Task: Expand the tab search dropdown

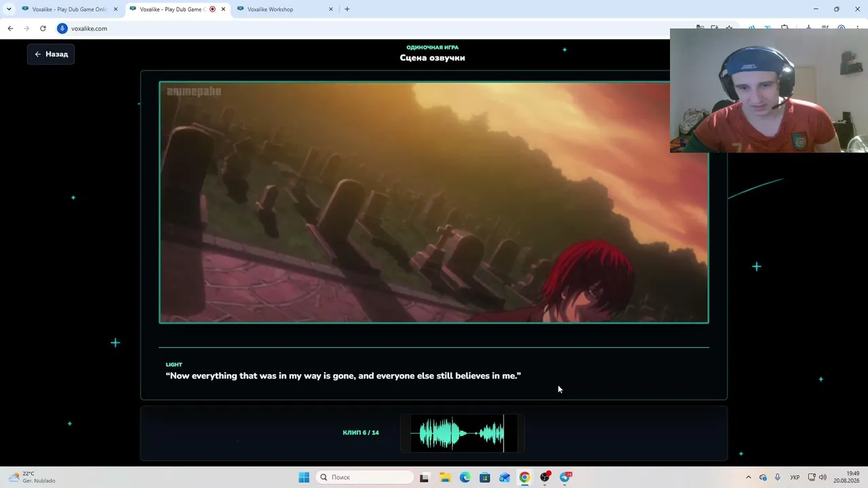Action: 9,9
